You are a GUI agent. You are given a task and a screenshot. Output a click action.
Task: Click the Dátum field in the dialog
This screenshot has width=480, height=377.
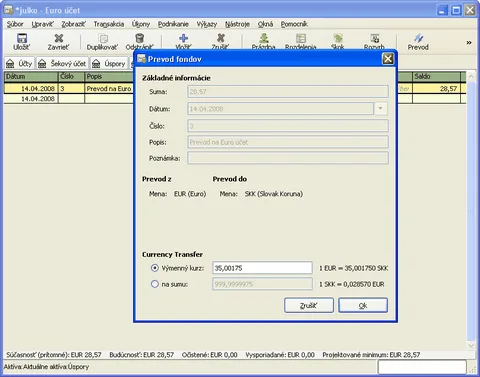tap(280, 109)
